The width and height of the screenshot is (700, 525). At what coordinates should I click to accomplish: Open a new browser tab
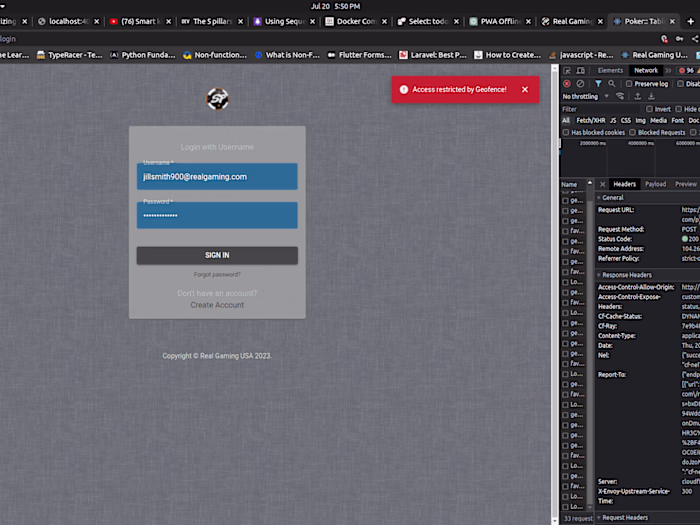click(691, 21)
